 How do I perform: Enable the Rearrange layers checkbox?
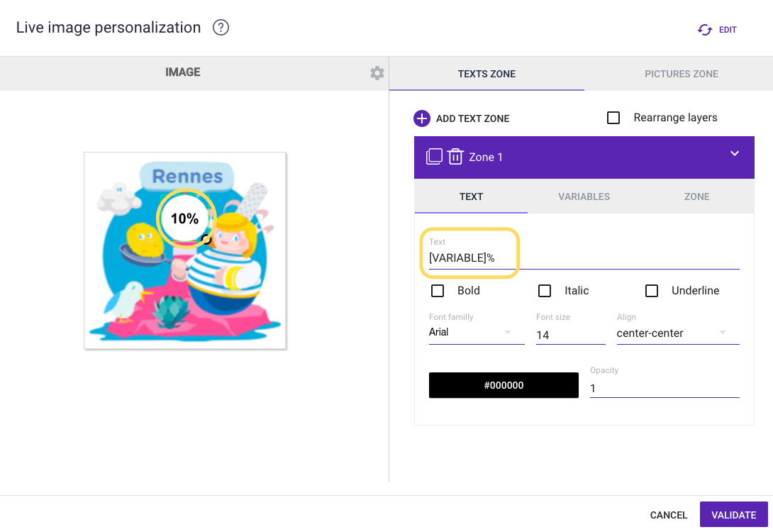click(x=613, y=118)
